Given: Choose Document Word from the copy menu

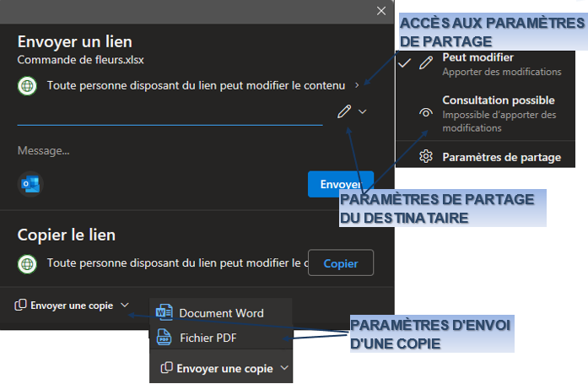Looking at the screenshot, I should [x=221, y=313].
